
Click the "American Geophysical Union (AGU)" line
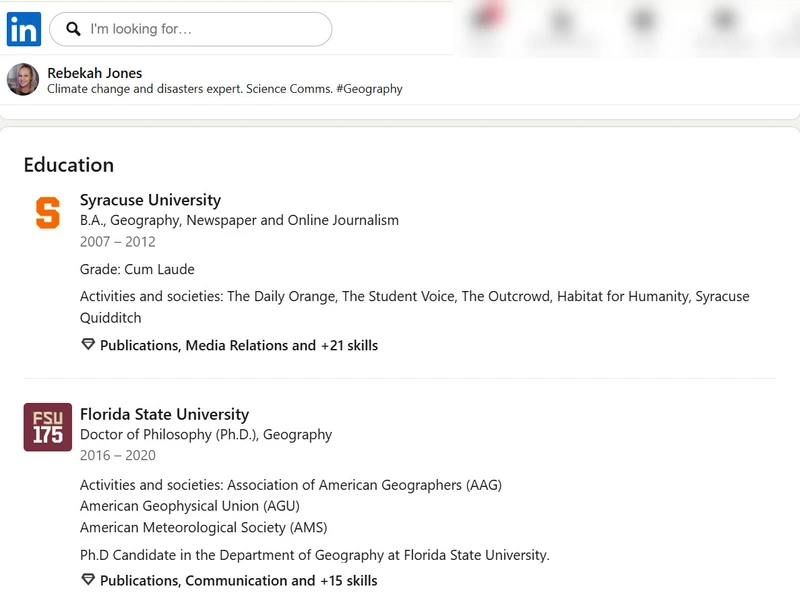pos(190,506)
